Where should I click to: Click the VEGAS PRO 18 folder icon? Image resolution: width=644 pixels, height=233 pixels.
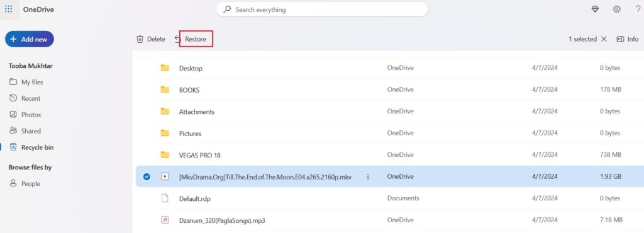165,155
